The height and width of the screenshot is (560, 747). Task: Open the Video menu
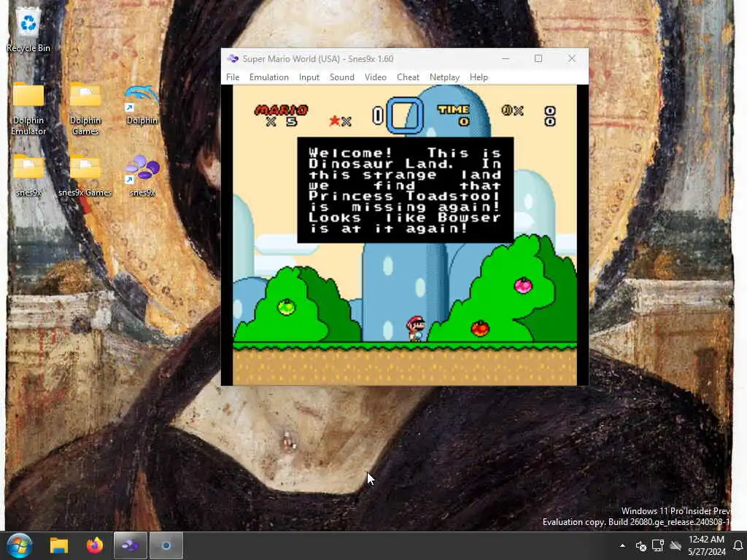click(376, 77)
